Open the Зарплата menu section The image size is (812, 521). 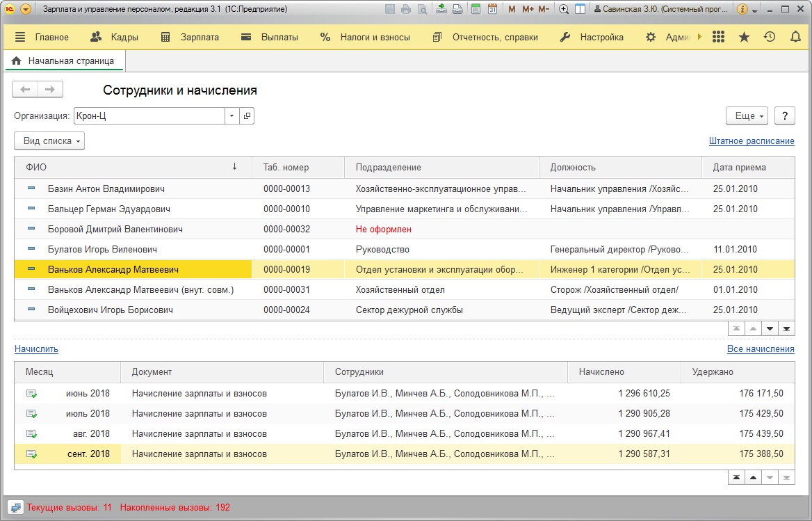coord(190,38)
